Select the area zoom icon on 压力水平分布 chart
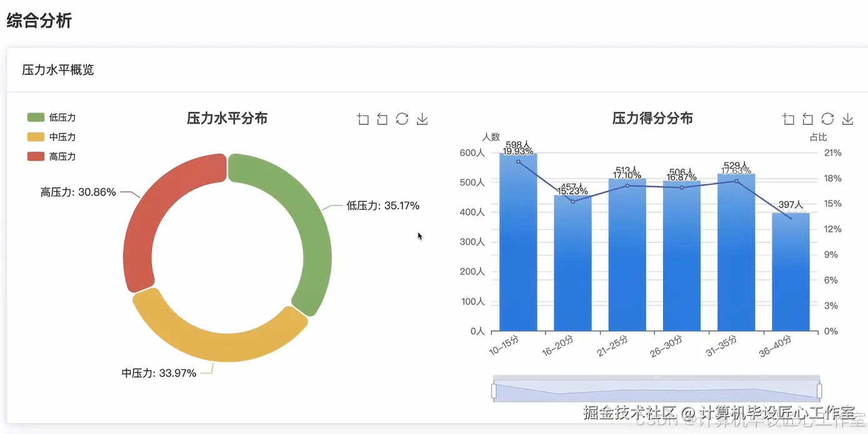The height and width of the screenshot is (434, 868). [x=362, y=119]
